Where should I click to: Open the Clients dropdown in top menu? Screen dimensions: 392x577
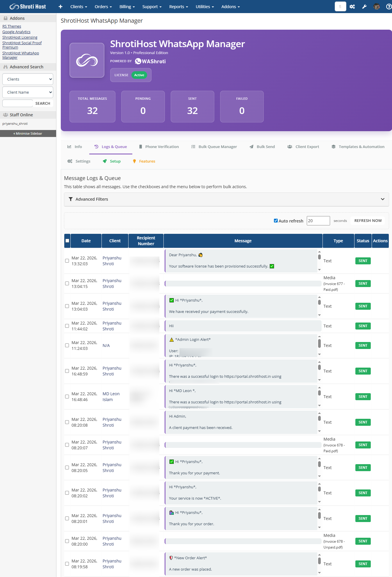[x=79, y=6]
